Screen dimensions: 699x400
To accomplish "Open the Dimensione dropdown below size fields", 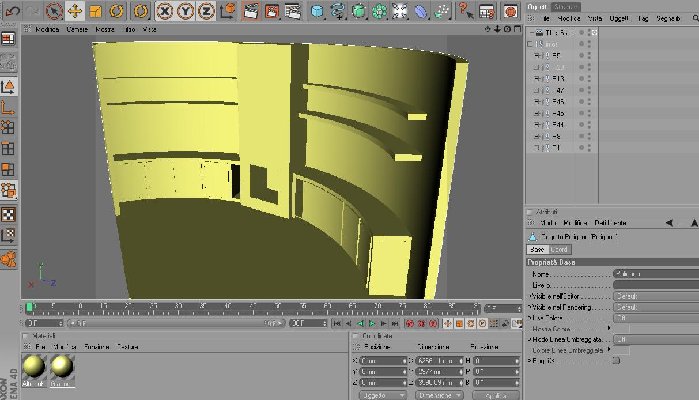I will click(439, 396).
